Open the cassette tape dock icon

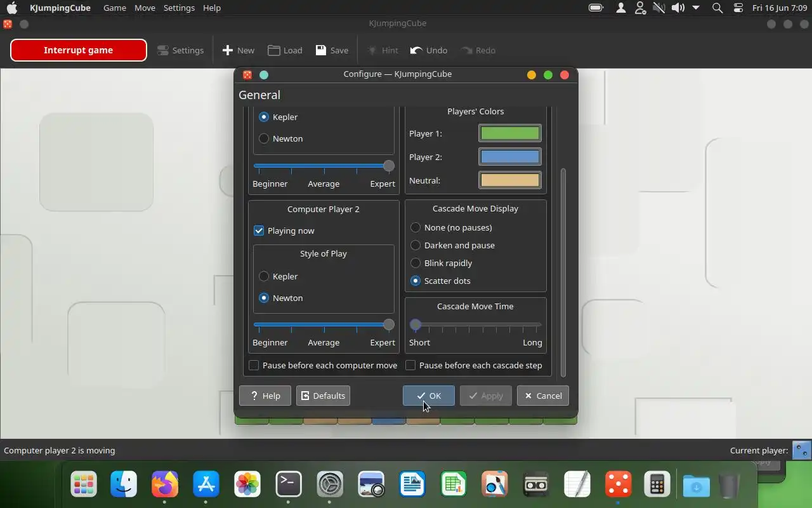536,485
